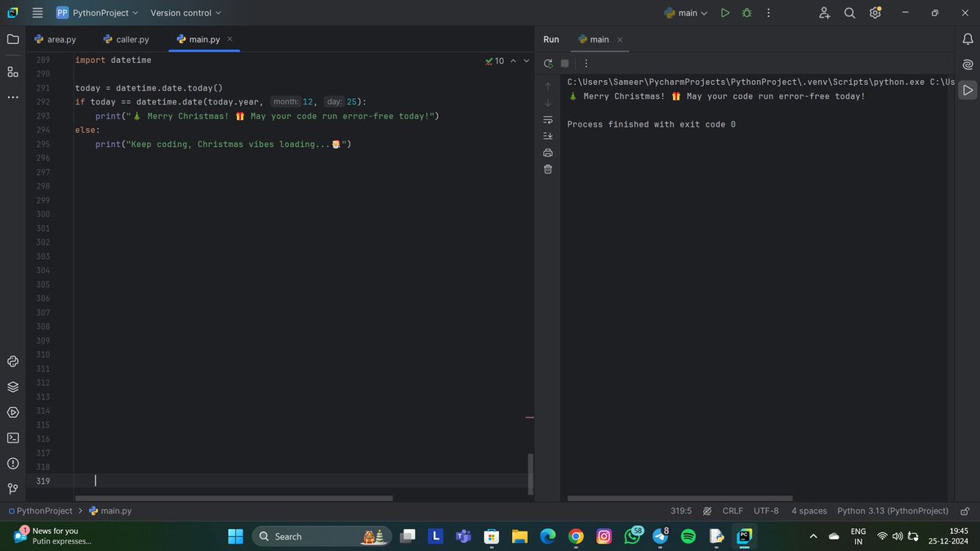Viewport: 980px width, 551px height.
Task: Open the Python Packages tool window
Action: click(x=12, y=387)
